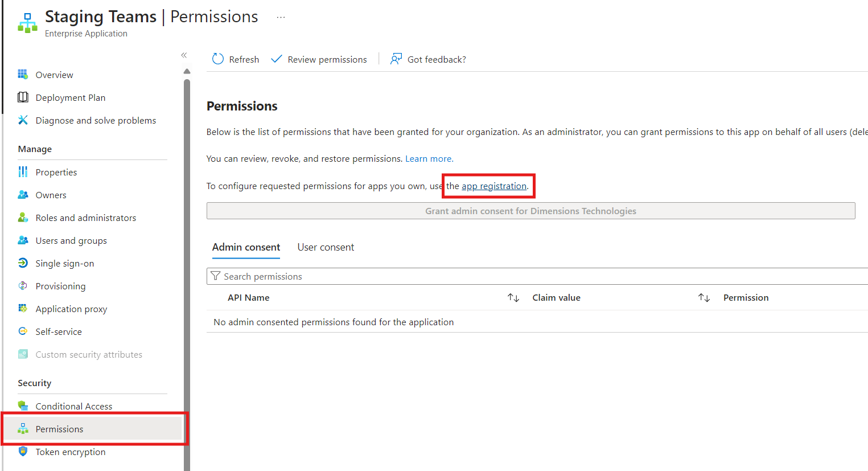Click the Token encryption shield icon
Image resolution: width=868 pixels, height=471 pixels.
23,452
